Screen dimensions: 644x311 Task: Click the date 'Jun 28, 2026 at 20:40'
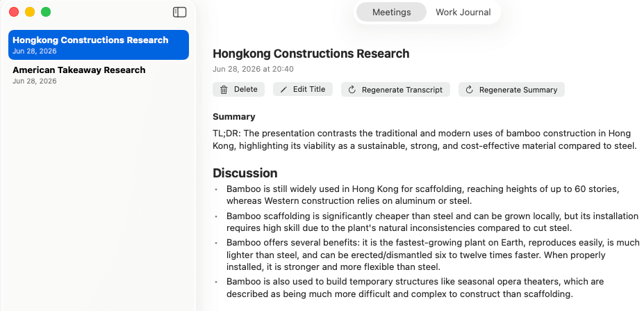point(253,69)
